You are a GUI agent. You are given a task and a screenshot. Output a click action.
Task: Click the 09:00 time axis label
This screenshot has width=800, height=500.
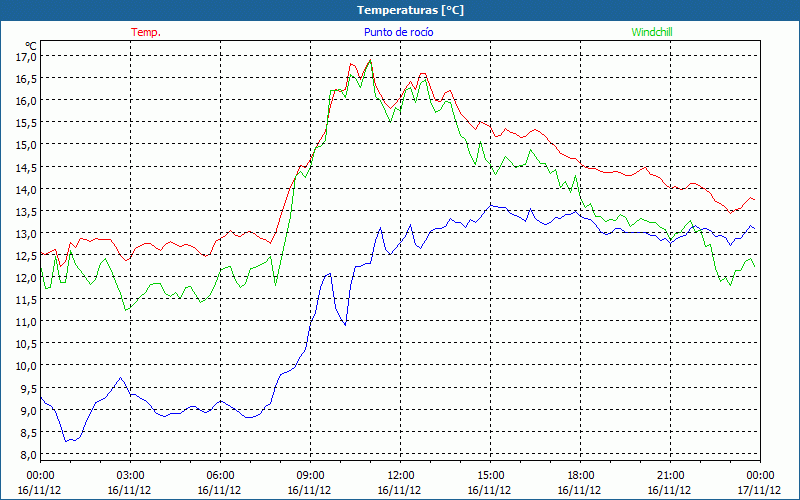310,476
